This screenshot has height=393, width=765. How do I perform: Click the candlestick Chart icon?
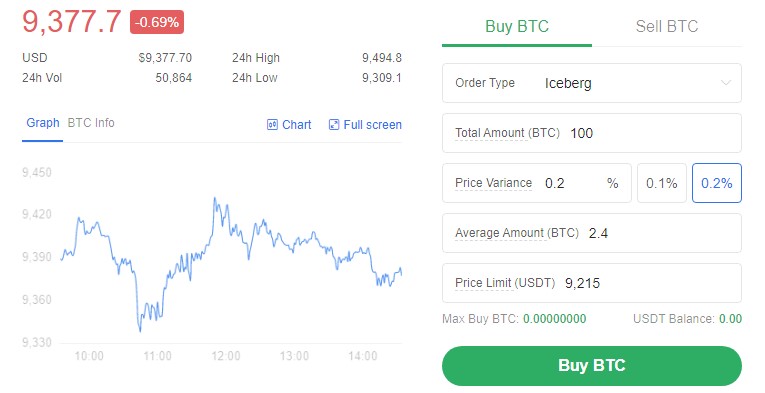click(272, 125)
